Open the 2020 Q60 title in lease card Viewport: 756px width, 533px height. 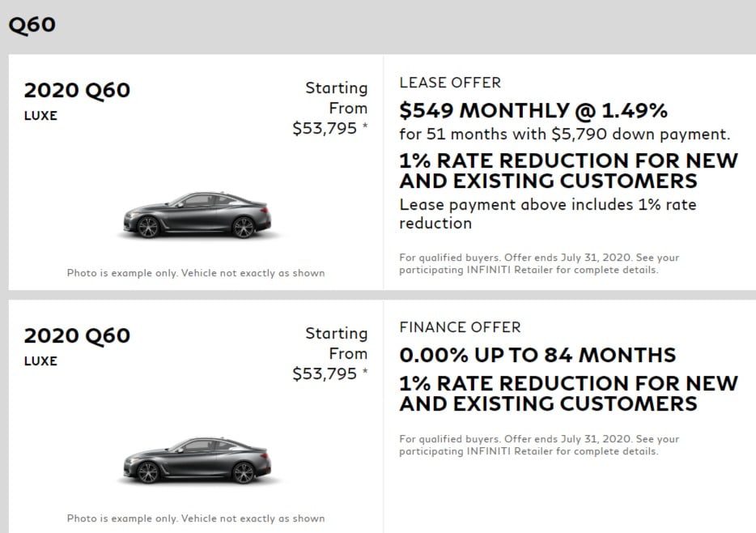77,90
